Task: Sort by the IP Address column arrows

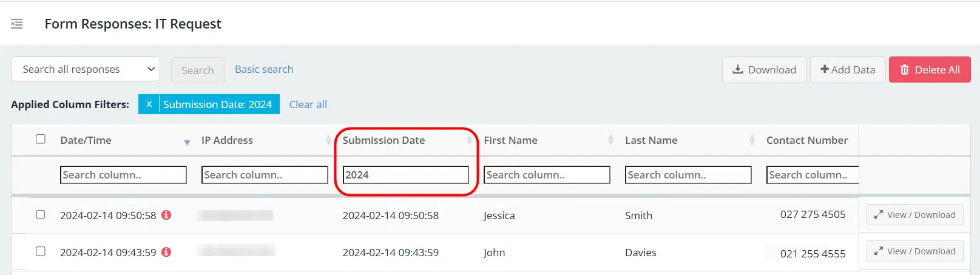Action: click(328, 140)
